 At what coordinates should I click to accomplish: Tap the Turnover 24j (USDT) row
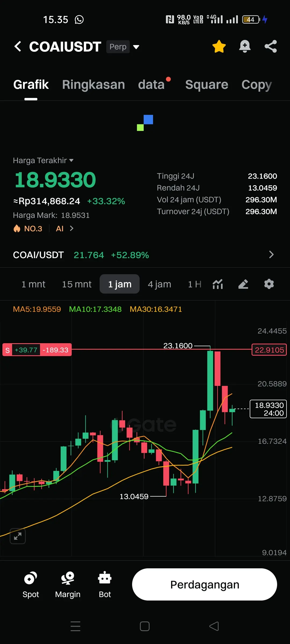coord(217,211)
